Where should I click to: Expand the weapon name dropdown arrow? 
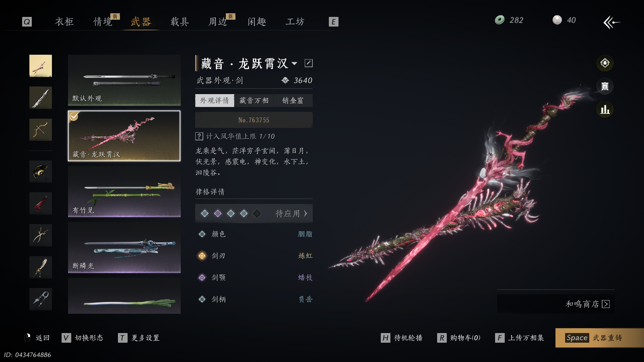coord(295,64)
